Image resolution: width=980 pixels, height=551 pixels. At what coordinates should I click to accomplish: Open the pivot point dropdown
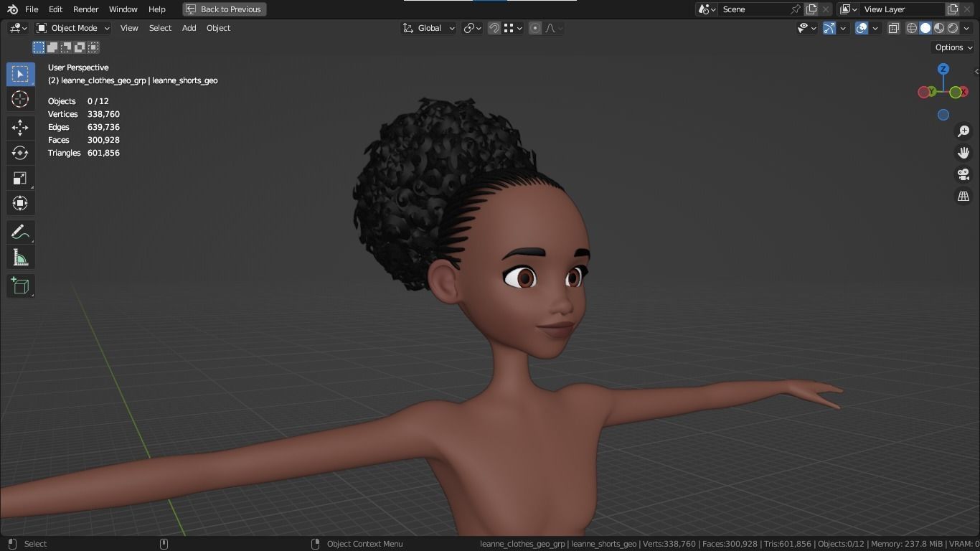472,28
